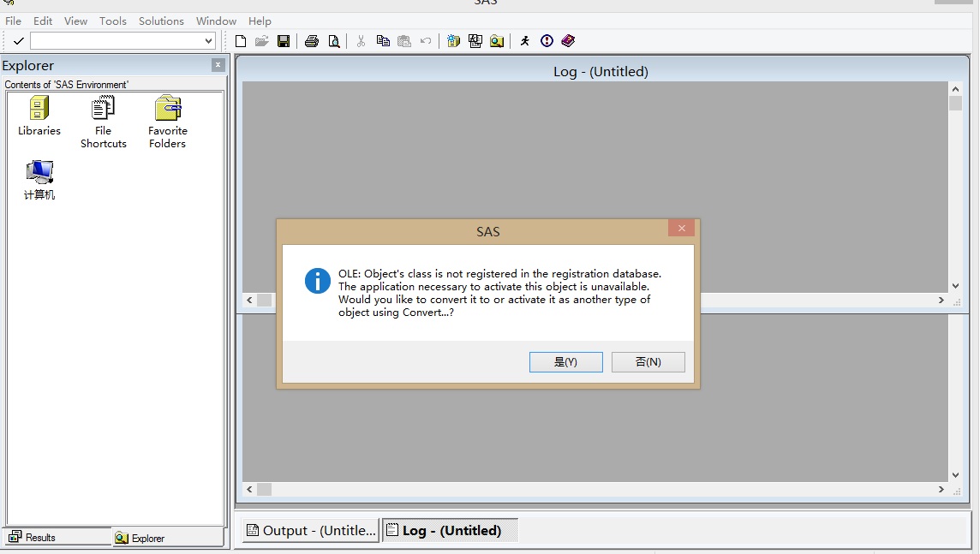This screenshot has width=980, height=554.
Task: Switch to the Explorer bottom tab
Action: [x=168, y=537]
